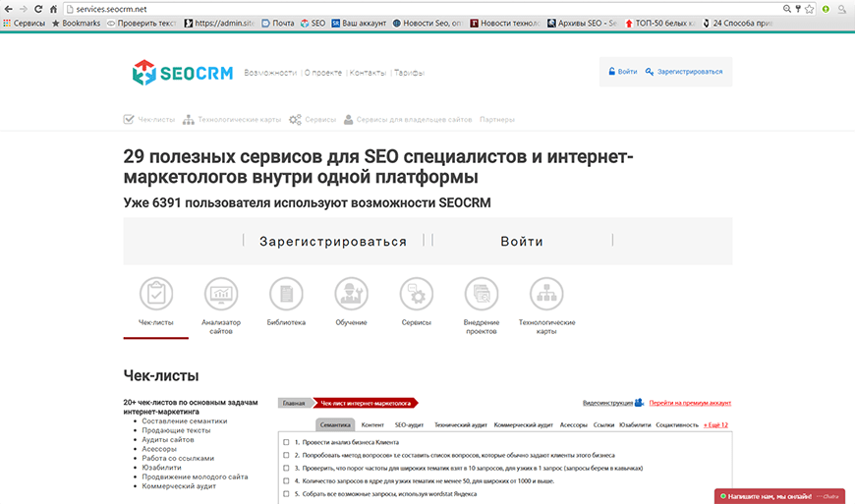Open the Библиотека circular icon
The image size is (855, 504).
(286, 294)
